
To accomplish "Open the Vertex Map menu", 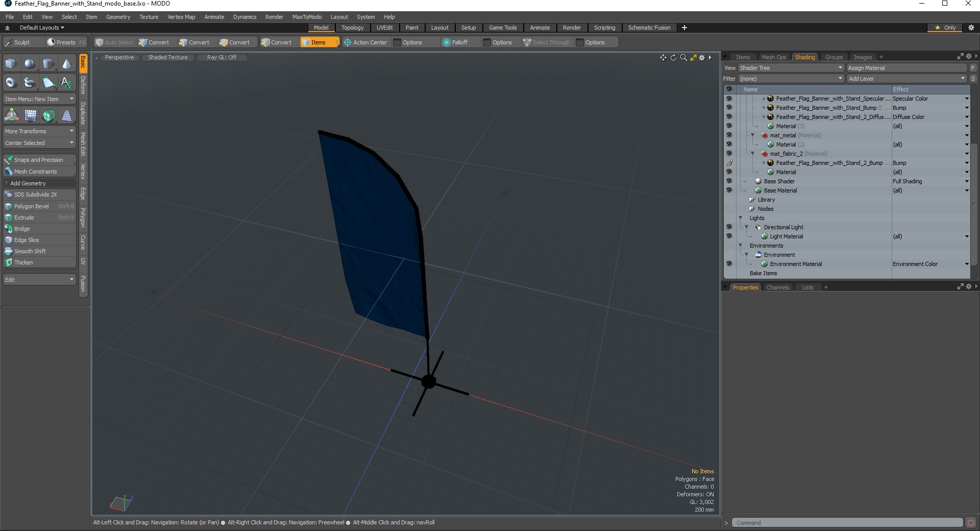I will [181, 17].
